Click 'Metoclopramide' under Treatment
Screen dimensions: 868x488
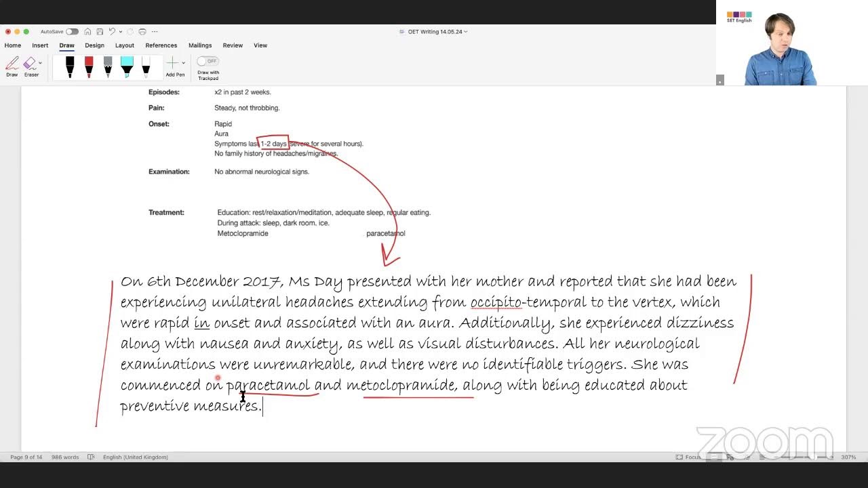click(x=243, y=234)
